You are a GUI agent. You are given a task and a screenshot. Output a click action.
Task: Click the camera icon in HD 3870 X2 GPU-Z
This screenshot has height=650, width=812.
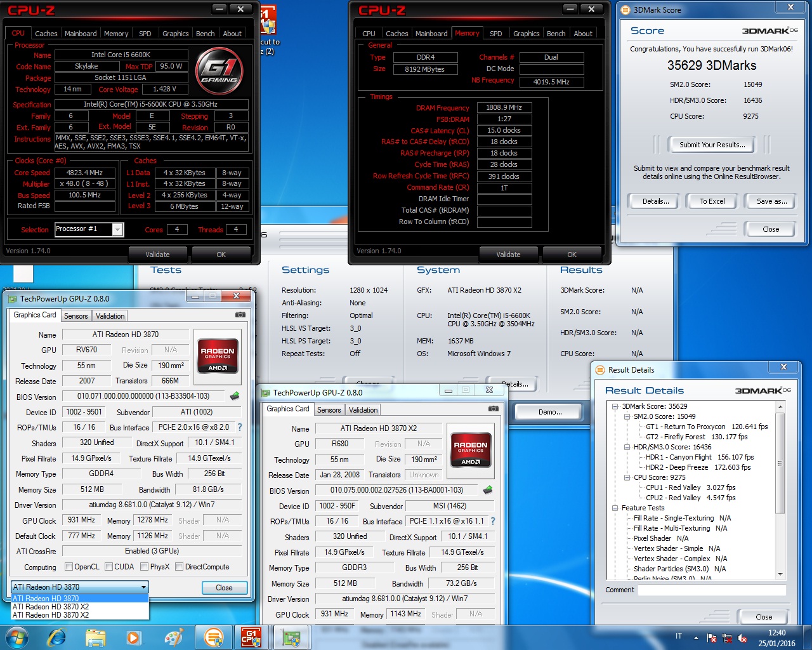[493, 409]
